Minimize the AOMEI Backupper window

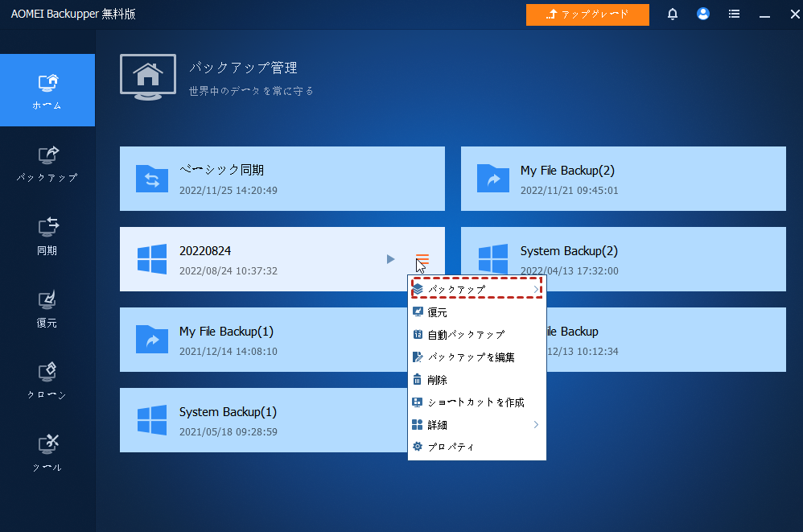[764, 14]
